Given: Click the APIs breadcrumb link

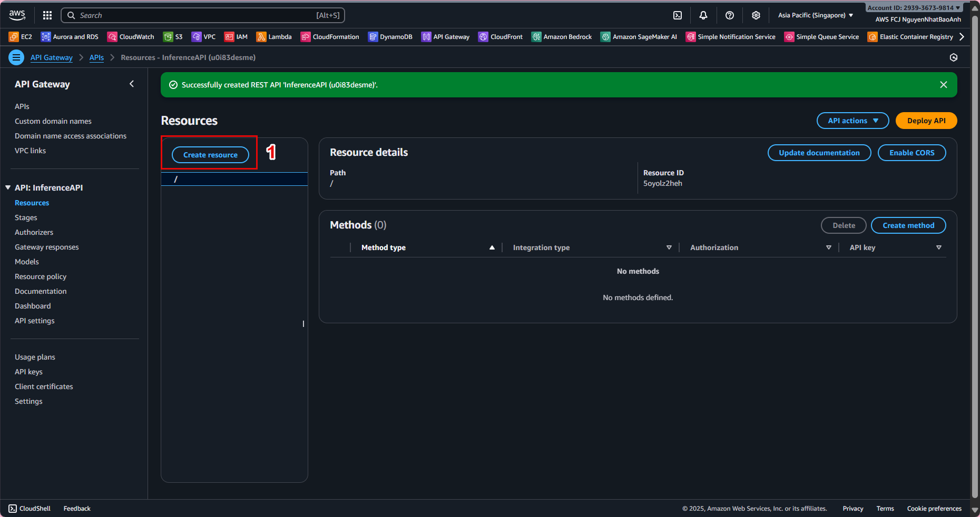Looking at the screenshot, I should (x=96, y=57).
